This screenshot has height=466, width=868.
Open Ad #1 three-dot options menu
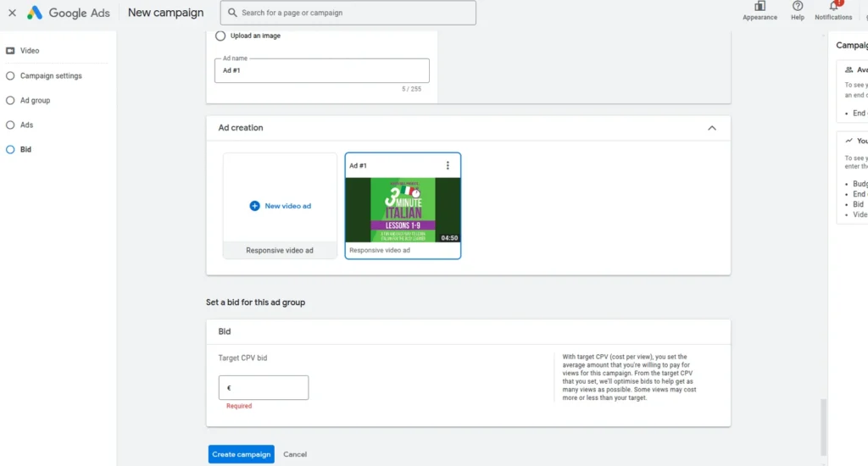[448, 165]
